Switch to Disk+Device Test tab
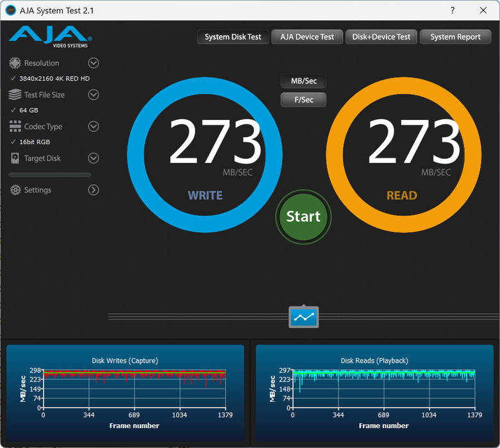 [x=381, y=37]
